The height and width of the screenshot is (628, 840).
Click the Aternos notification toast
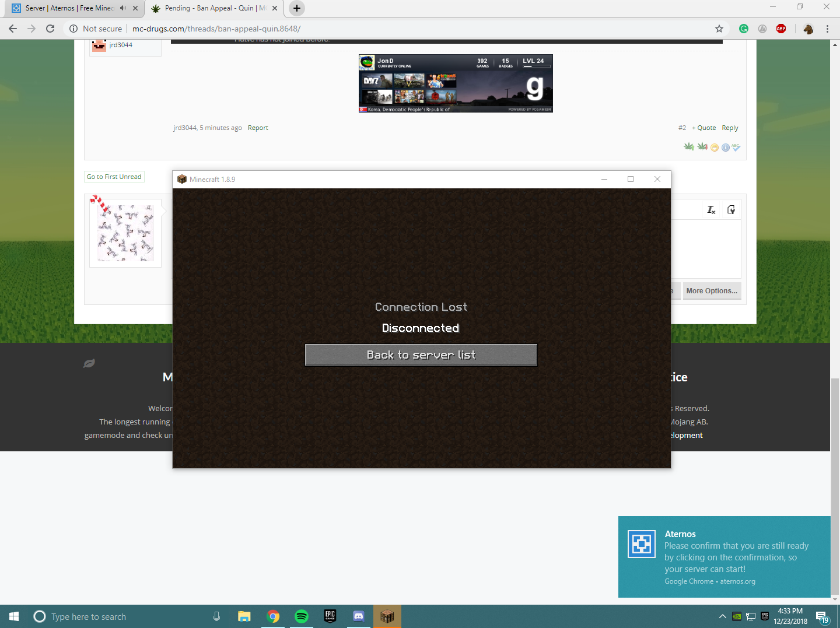(724, 557)
